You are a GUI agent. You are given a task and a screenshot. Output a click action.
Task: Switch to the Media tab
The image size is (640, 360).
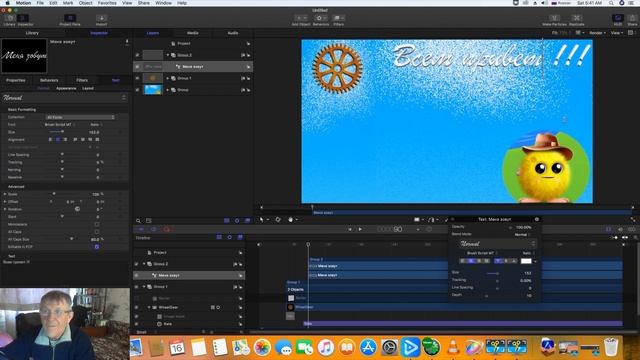point(193,33)
